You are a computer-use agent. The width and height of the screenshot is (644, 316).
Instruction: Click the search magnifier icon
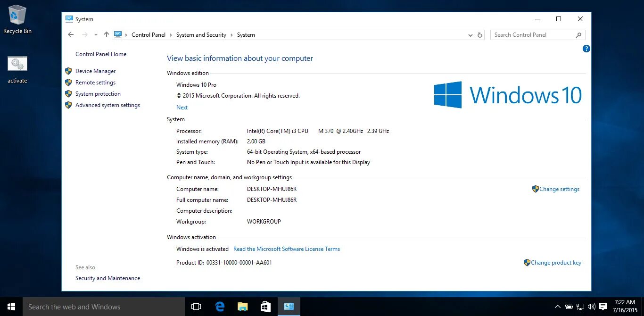click(x=578, y=35)
